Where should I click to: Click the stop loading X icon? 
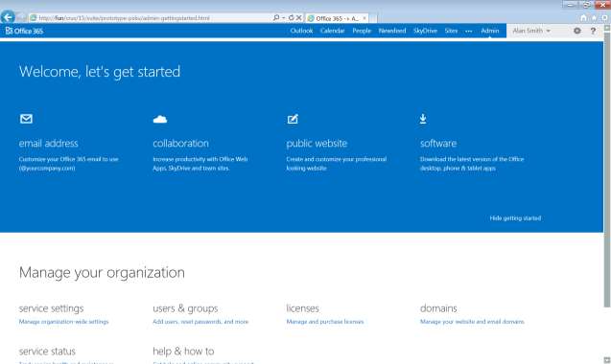pos(298,18)
